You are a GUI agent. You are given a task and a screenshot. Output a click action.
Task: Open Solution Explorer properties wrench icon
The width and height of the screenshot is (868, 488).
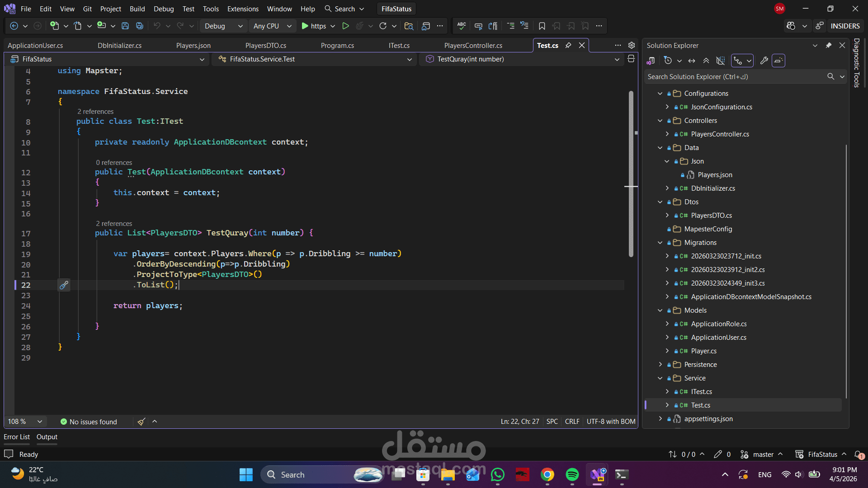click(x=764, y=61)
